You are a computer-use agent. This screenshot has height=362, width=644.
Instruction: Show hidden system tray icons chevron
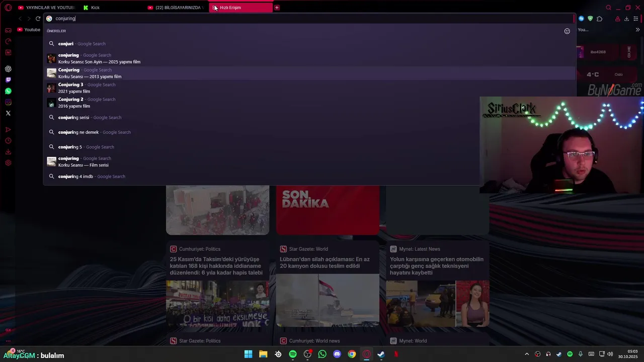(x=527, y=354)
